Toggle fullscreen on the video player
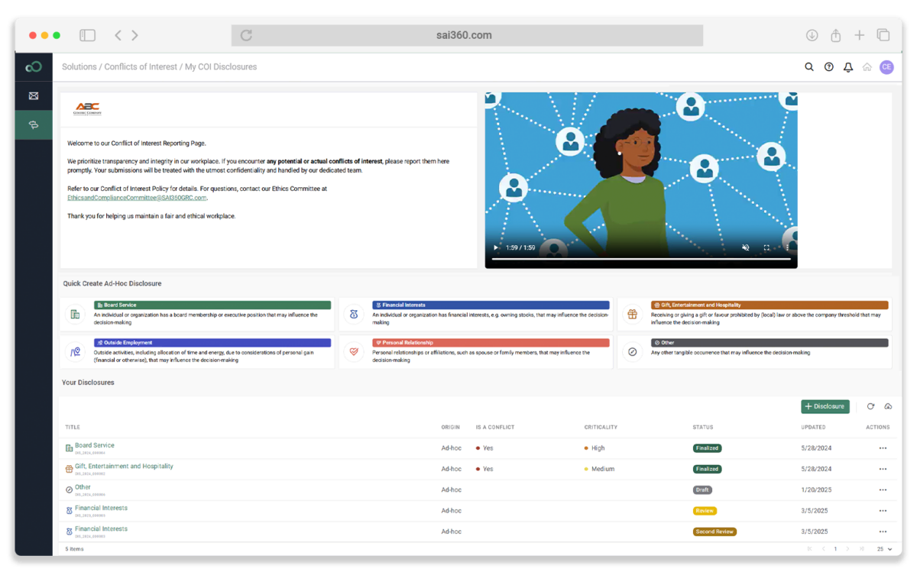The height and width of the screenshot is (588, 917). point(766,247)
